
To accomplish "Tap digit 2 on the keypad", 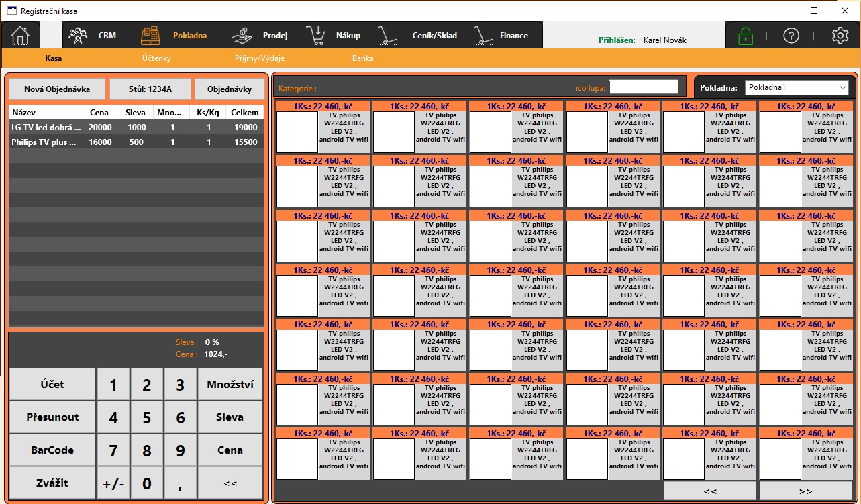I will pos(147,385).
